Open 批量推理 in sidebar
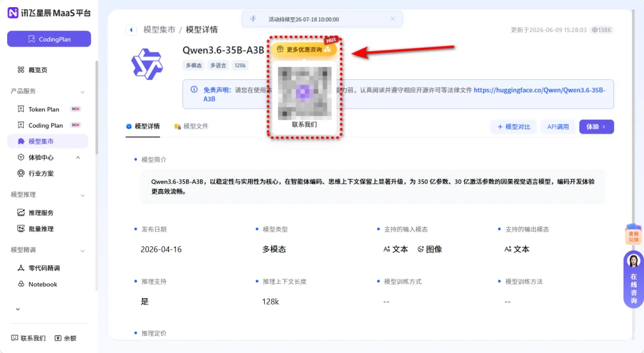The image size is (644, 353). pos(41,229)
